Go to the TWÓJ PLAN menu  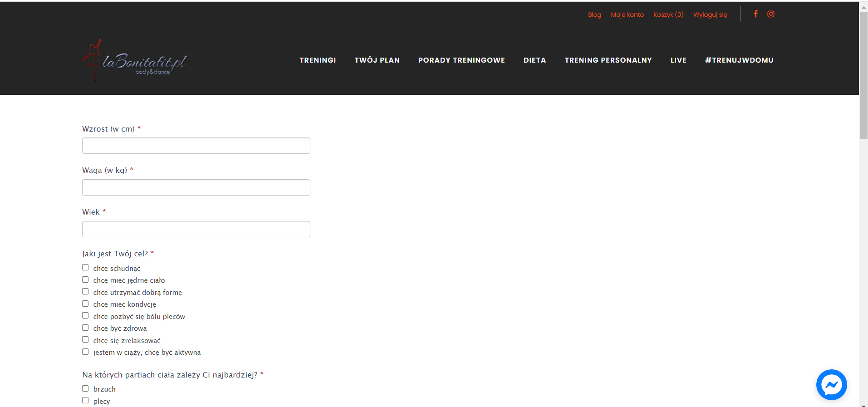click(377, 60)
